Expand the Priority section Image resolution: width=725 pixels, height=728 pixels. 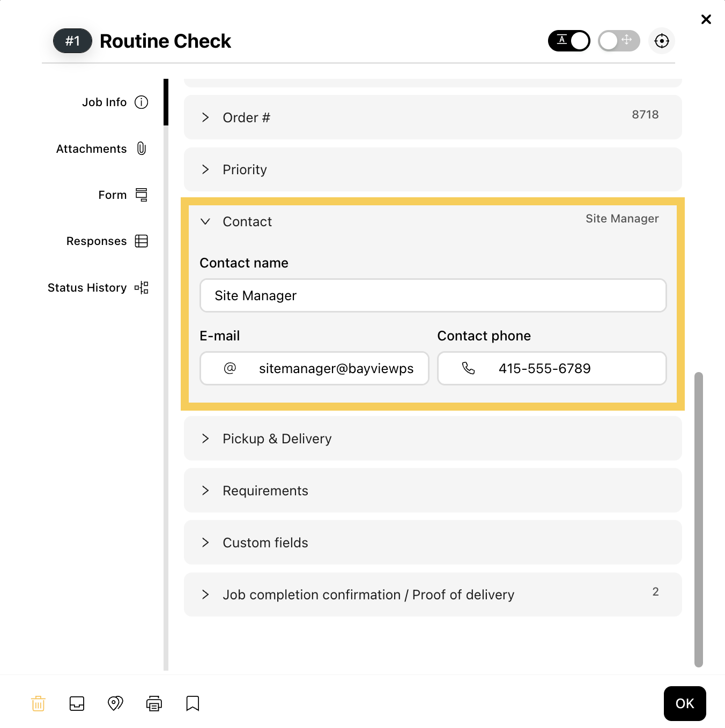click(x=433, y=169)
